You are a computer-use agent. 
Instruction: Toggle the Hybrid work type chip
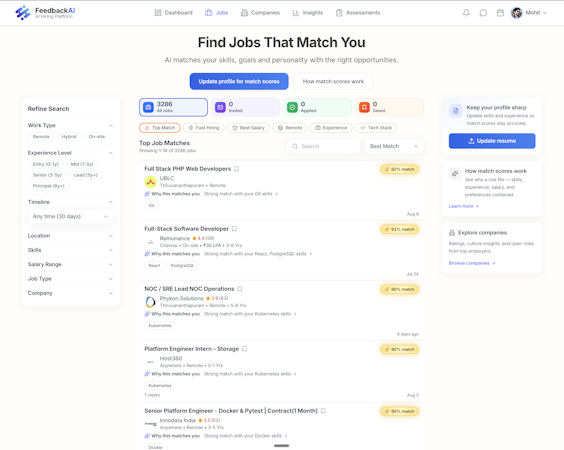click(69, 137)
